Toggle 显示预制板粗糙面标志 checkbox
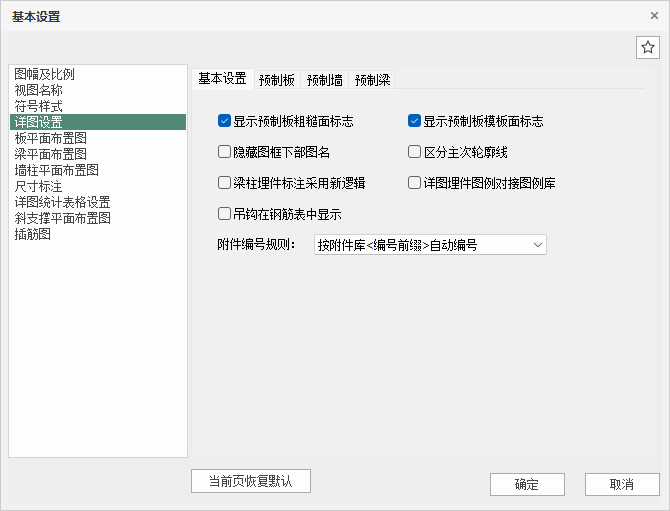Viewport: 670px width, 511px height. [224, 121]
